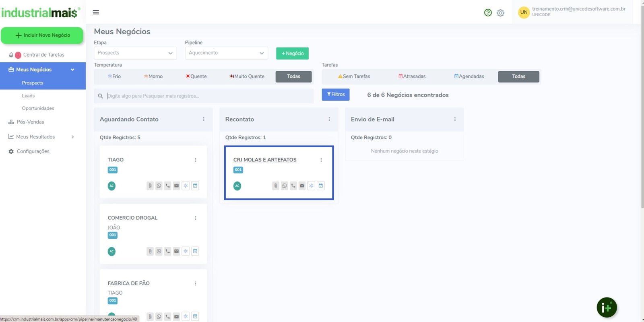This screenshot has height=322, width=644.
Task: Open the calendar task icon on CRJ MOLAS card
Action: tap(321, 186)
